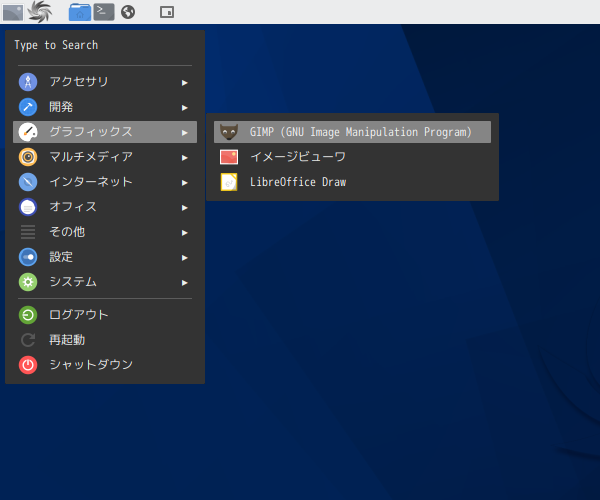Expand the その他 submenu arrow

point(184,233)
